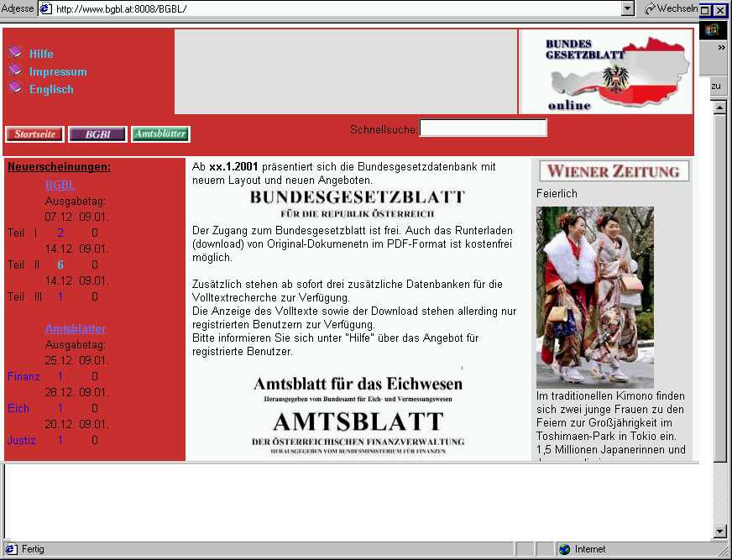The height and width of the screenshot is (560, 732).
Task: Click the Feierlich caption
Action: (x=557, y=193)
